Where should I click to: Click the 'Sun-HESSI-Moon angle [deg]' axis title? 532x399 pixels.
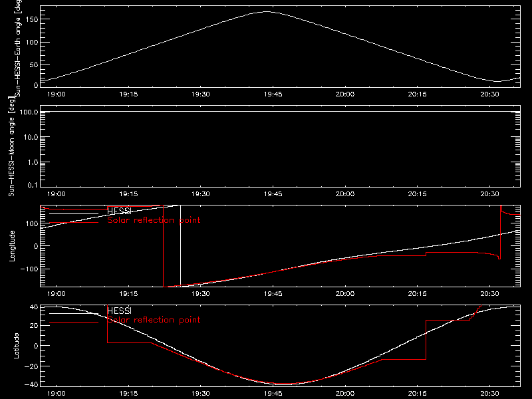click(x=11, y=146)
